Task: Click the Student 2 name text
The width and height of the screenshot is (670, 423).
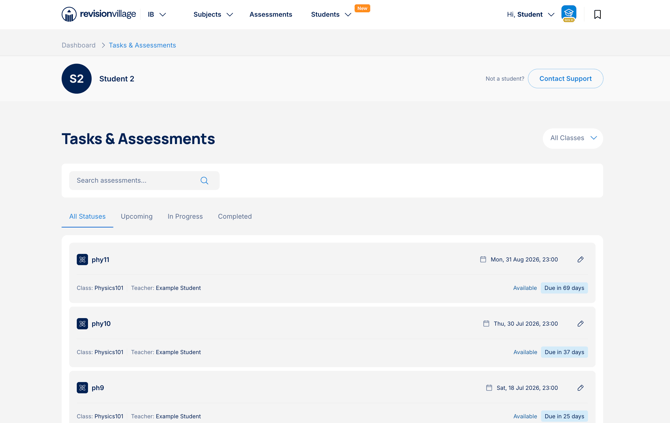Action: pyautogui.click(x=117, y=79)
